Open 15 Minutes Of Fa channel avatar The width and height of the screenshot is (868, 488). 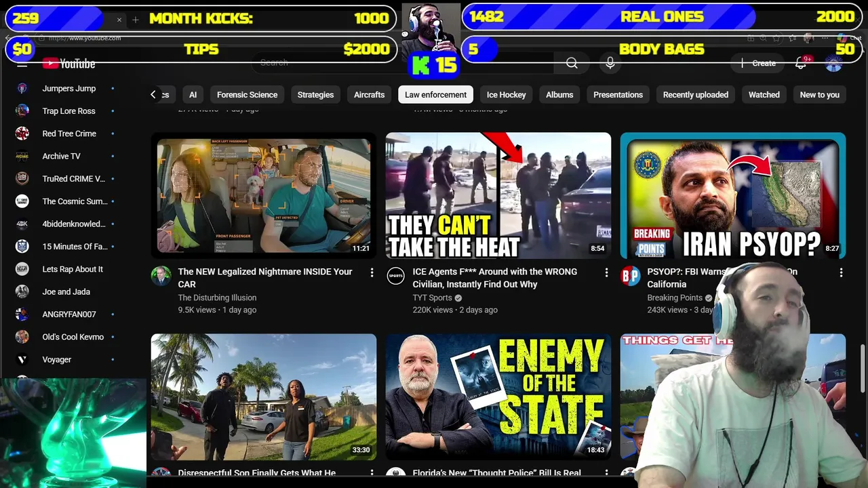coord(22,246)
